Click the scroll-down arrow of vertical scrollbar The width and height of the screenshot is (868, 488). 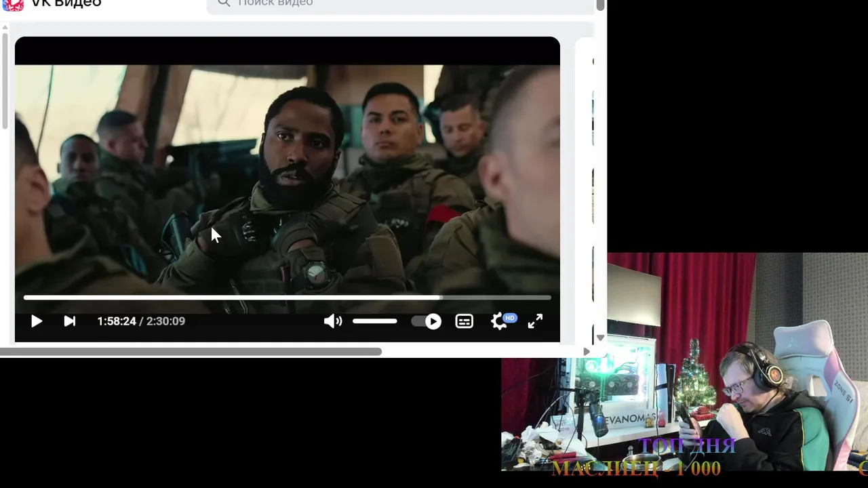tap(600, 338)
